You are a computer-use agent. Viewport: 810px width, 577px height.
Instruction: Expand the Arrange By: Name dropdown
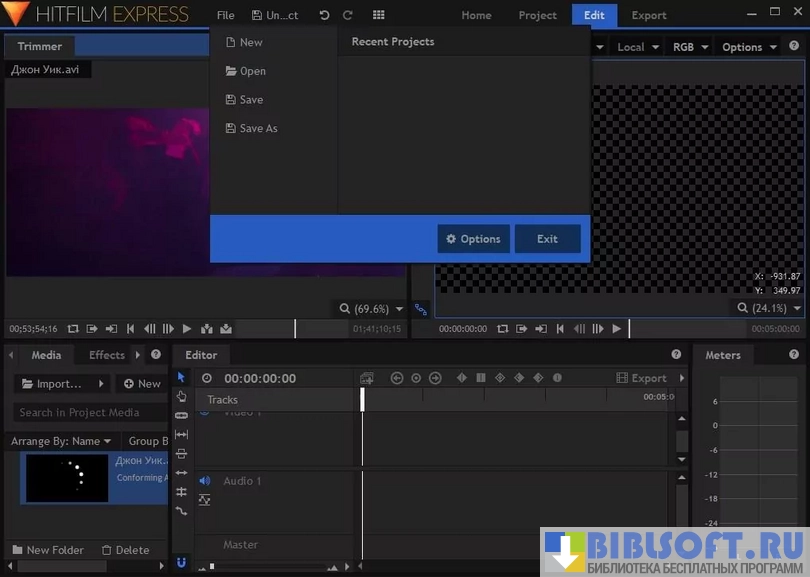[x=61, y=441]
